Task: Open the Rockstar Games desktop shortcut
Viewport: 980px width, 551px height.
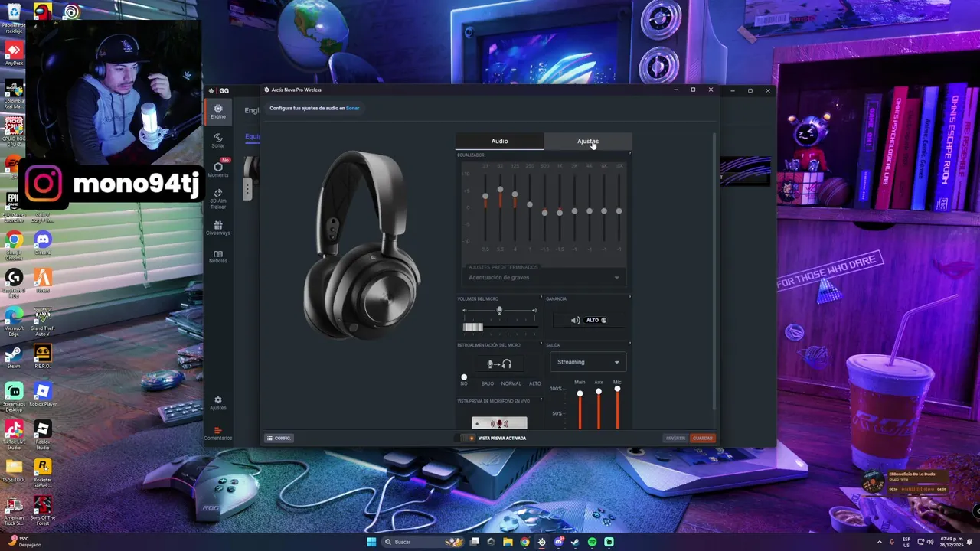Action: [43, 472]
